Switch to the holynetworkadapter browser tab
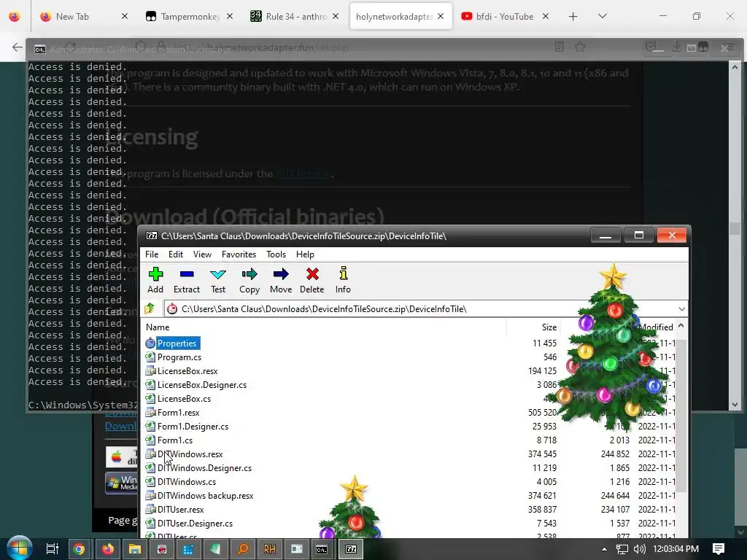This screenshot has height=560, width=747. pyautogui.click(x=400, y=16)
